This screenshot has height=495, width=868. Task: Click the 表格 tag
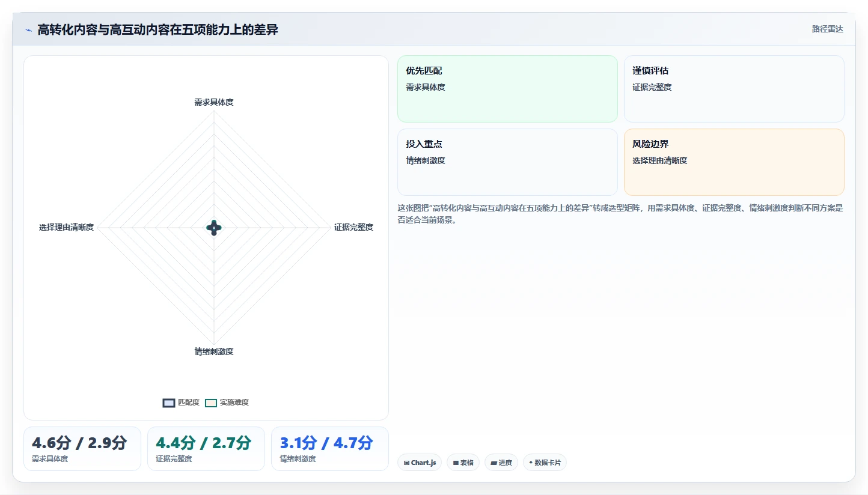tap(463, 463)
